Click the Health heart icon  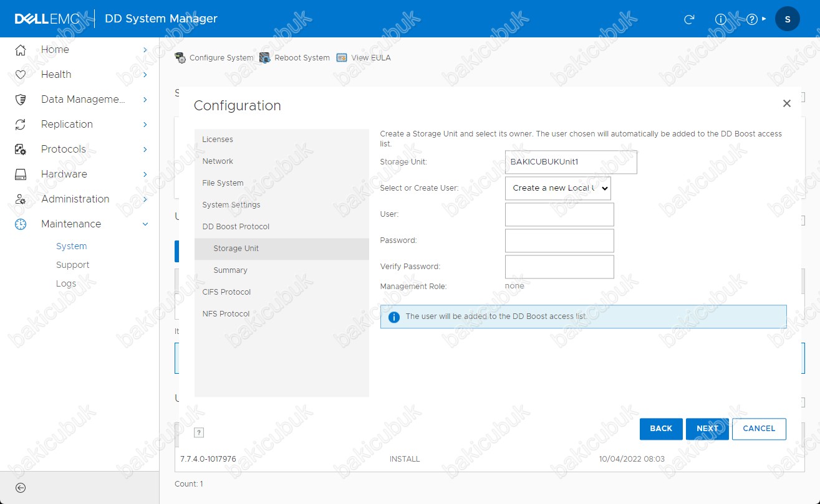point(21,75)
